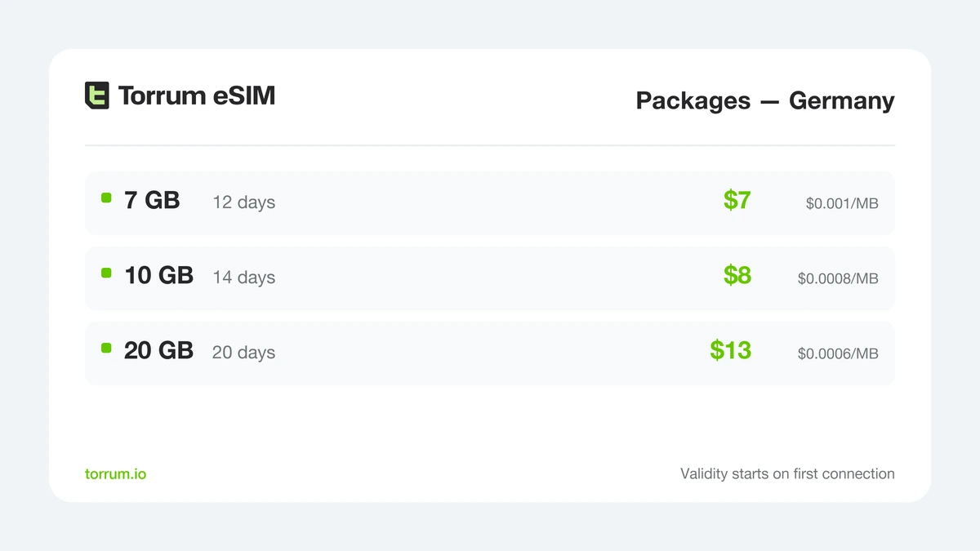Image resolution: width=980 pixels, height=551 pixels.
Task: Select the 20 GB package row
Action: 490,353
